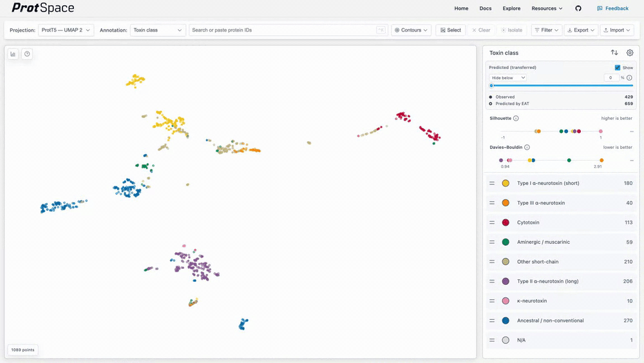This screenshot has height=363, width=644.
Task: Toggle visibility of Type I α-neurotoxin (short)
Action: (x=506, y=183)
